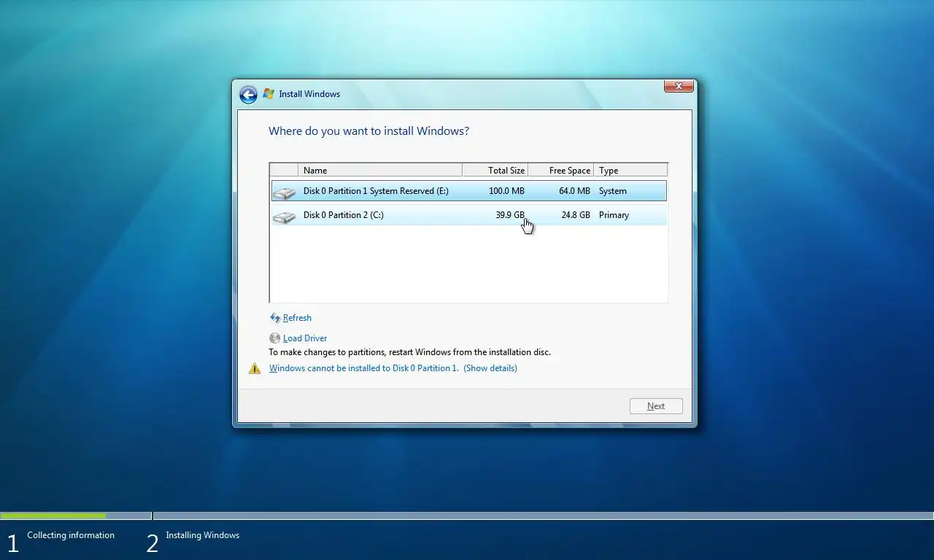Click the Refresh arrows icon
This screenshot has width=934, height=560.
[x=275, y=318]
